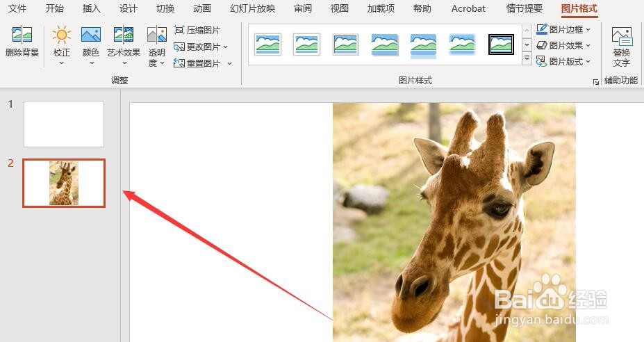The image size is (644, 342).
Task: Open the 图片样式 group dialog launcher
Action: (x=596, y=82)
